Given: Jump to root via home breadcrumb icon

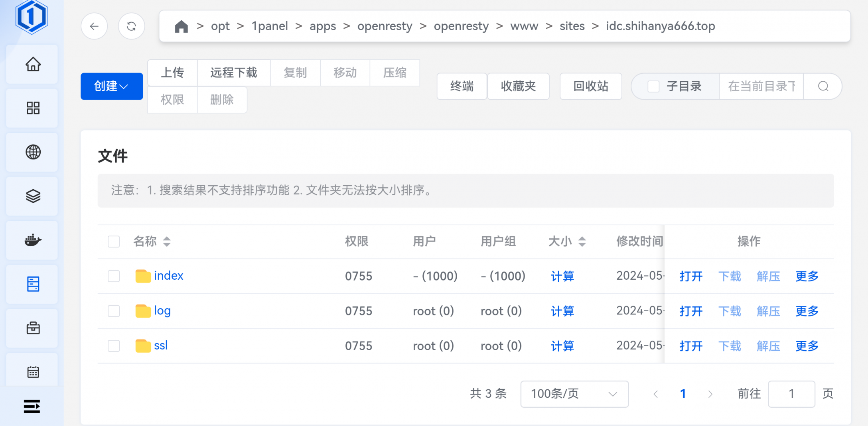Looking at the screenshot, I should [181, 26].
